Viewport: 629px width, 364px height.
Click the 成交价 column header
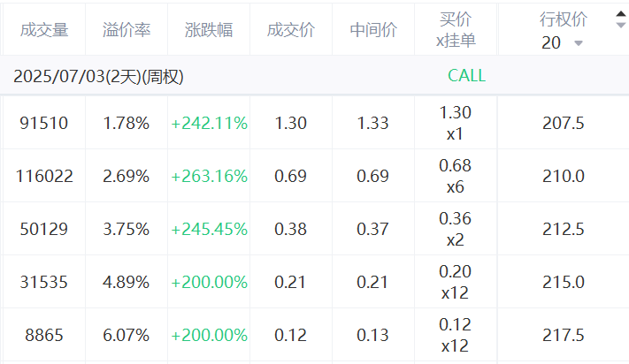tap(291, 30)
